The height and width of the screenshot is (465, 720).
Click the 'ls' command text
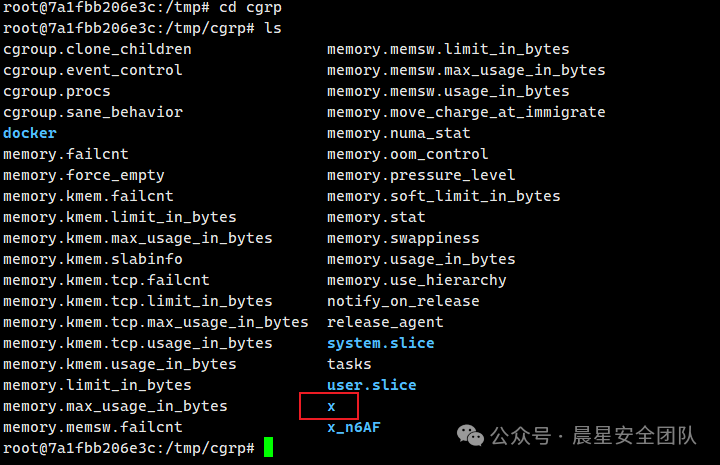click(x=273, y=28)
